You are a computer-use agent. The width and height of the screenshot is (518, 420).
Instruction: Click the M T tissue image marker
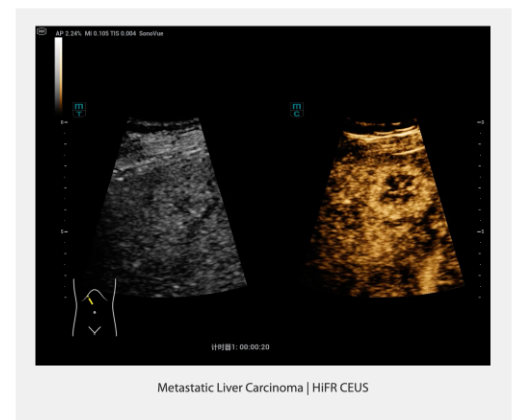(x=79, y=110)
